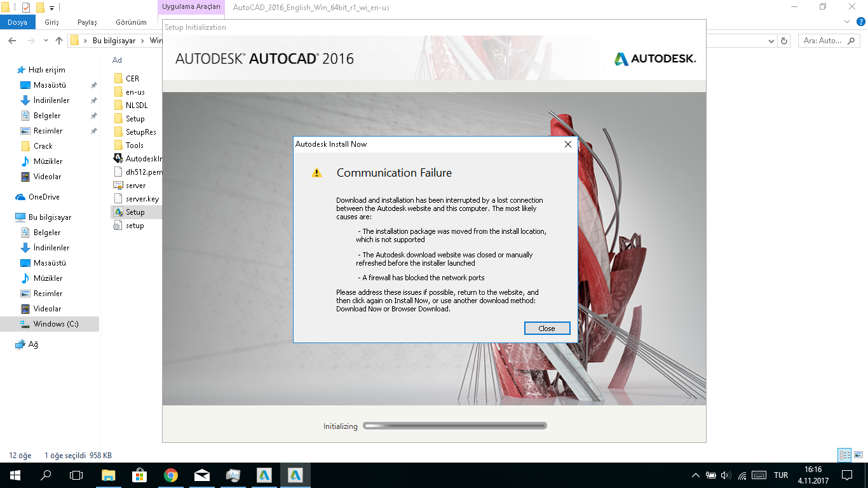Screen dimensions: 868x488
Task: Switch to the Giriş ribbon tab
Action: [x=51, y=22]
